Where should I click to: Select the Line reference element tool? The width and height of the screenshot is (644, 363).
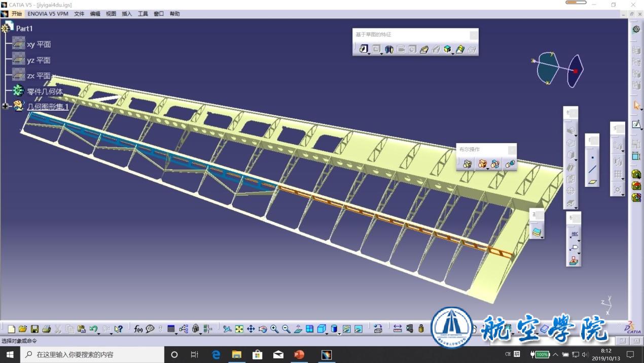[x=592, y=170]
